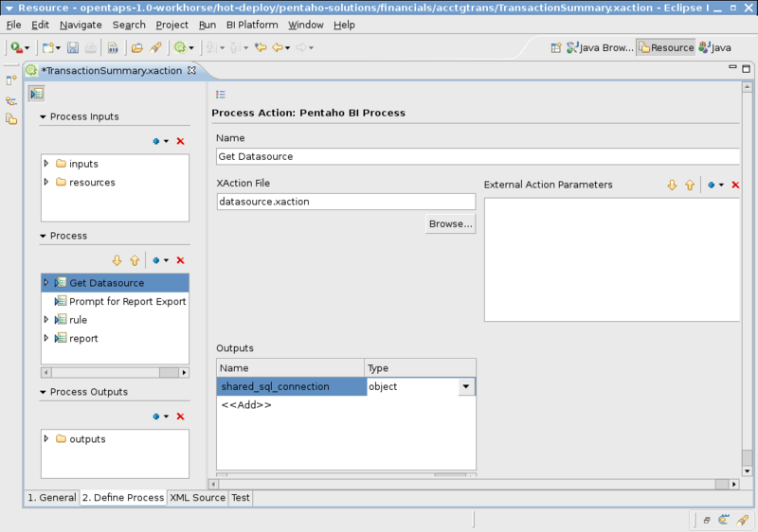Click the process view icon above Process Inputs

click(37, 94)
